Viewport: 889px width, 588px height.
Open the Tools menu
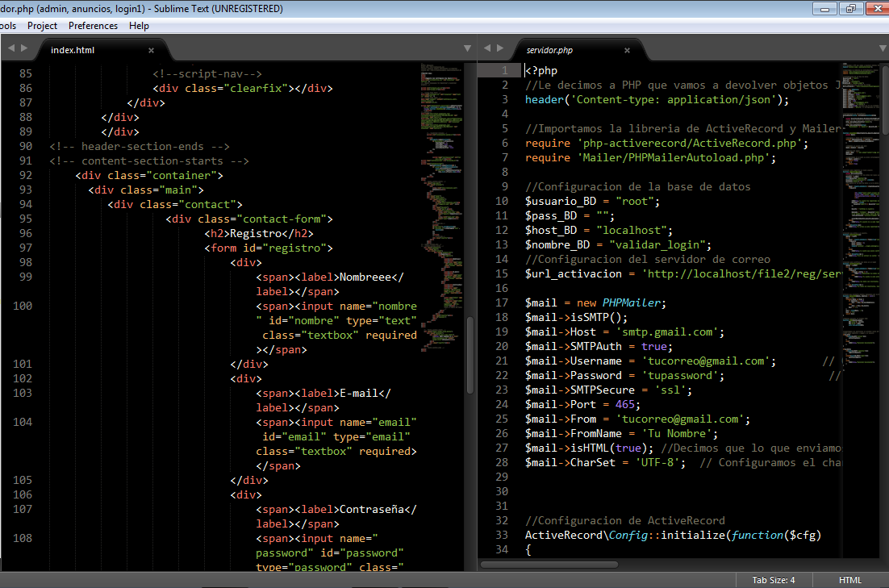[8, 25]
